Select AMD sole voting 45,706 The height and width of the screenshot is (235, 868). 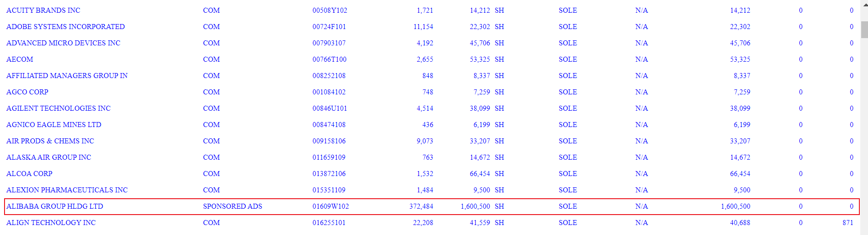pos(740,43)
